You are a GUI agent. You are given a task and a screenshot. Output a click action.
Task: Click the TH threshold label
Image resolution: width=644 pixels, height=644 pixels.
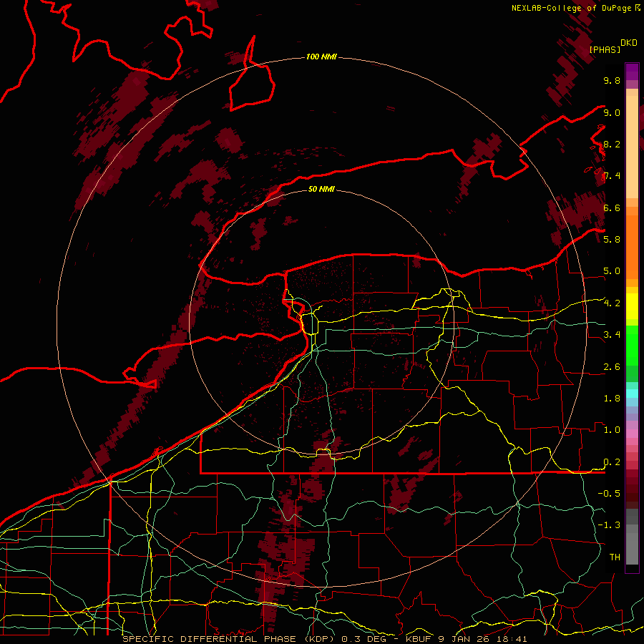click(615, 557)
